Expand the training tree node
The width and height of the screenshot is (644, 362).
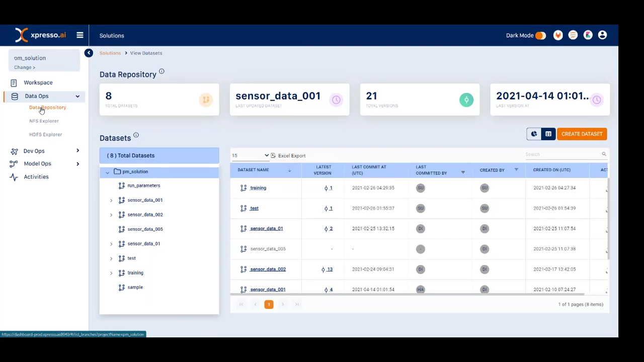tap(111, 273)
